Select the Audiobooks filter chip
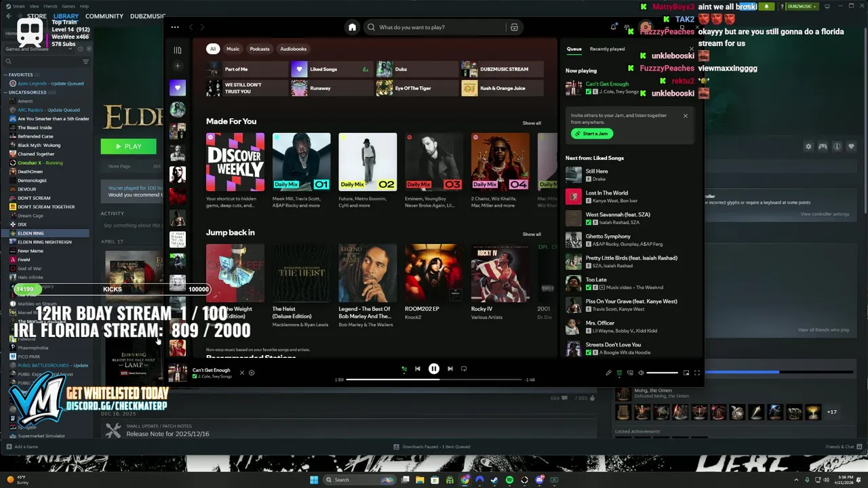The image size is (868, 488). pyautogui.click(x=294, y=49)
